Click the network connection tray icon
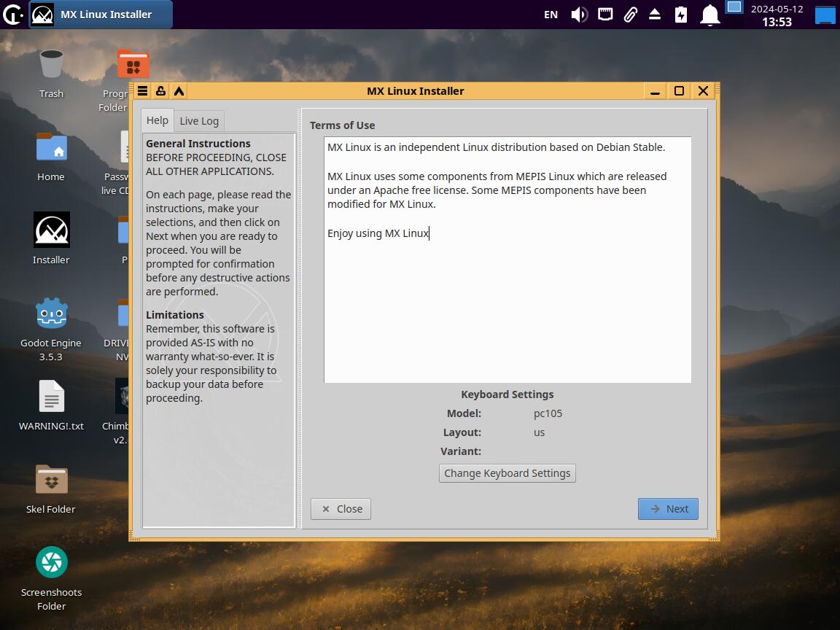The height and width of the screenshot is (630, 840). coord(605,15)
